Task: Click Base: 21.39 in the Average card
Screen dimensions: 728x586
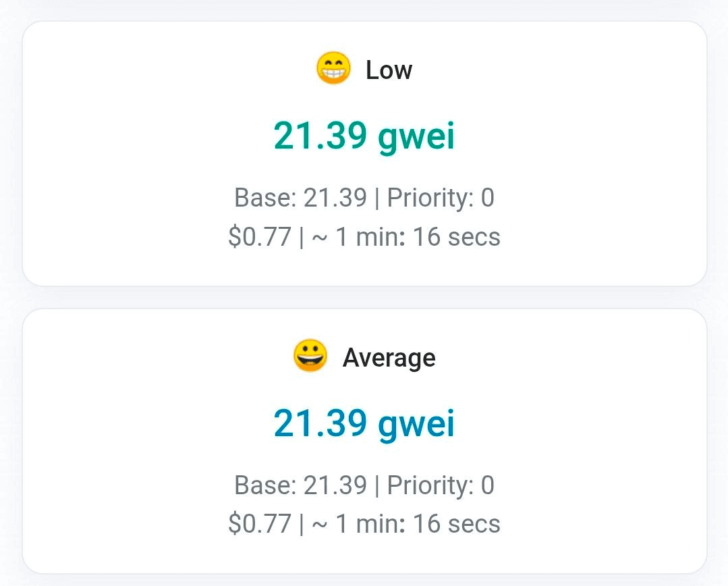Action: (x=300, y=485)
